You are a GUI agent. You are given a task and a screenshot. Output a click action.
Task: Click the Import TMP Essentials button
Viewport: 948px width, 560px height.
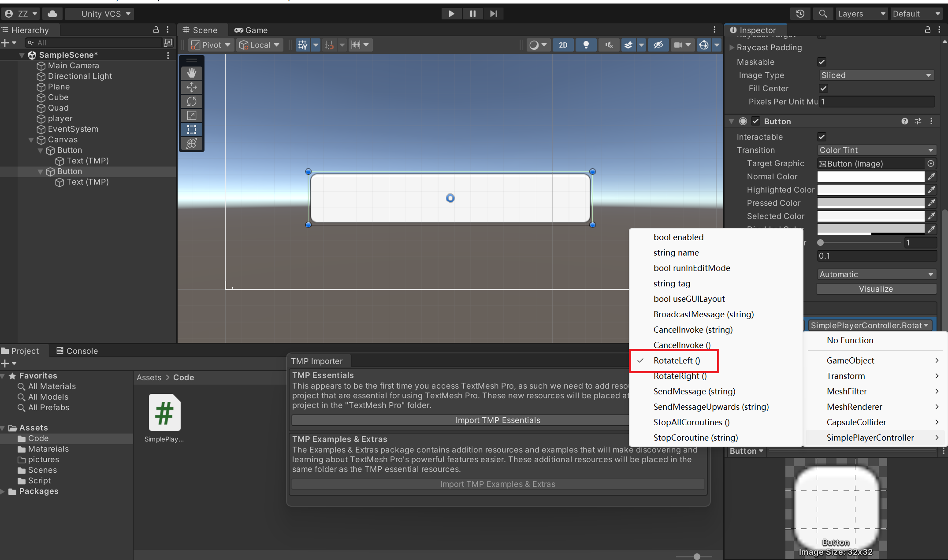coord(498,420)
